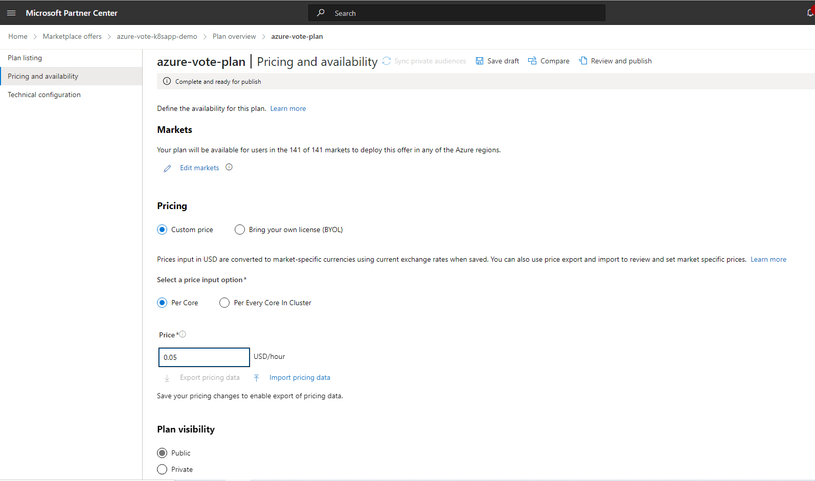This screenshot has width=815, height=481.
Task: Click the Markets section heading
Action: [x=175, y=130]
